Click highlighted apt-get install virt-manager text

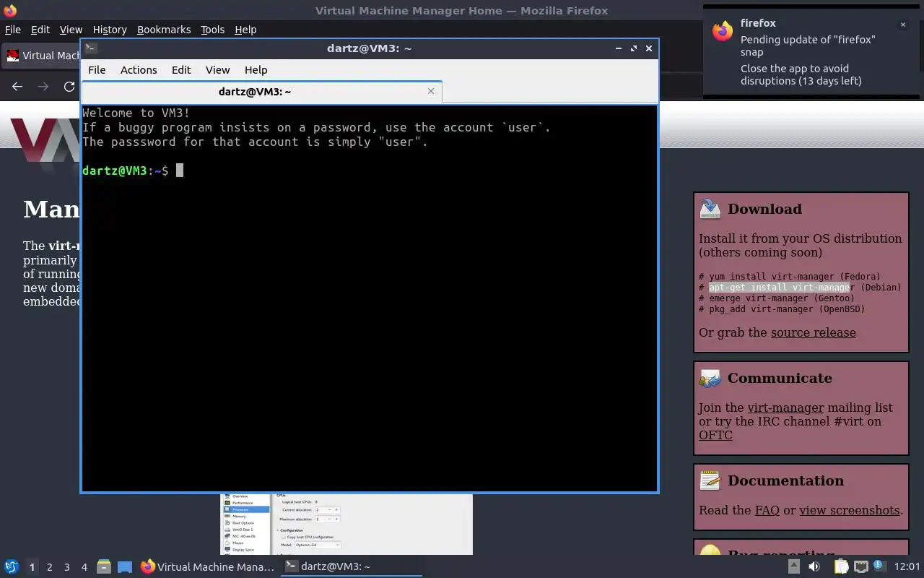(x=780, y=288)
